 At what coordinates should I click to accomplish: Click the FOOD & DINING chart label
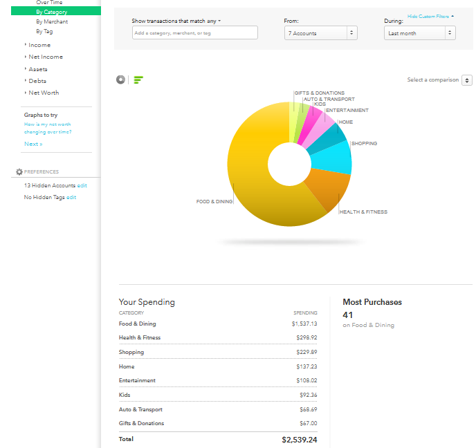tap(214, 202)
